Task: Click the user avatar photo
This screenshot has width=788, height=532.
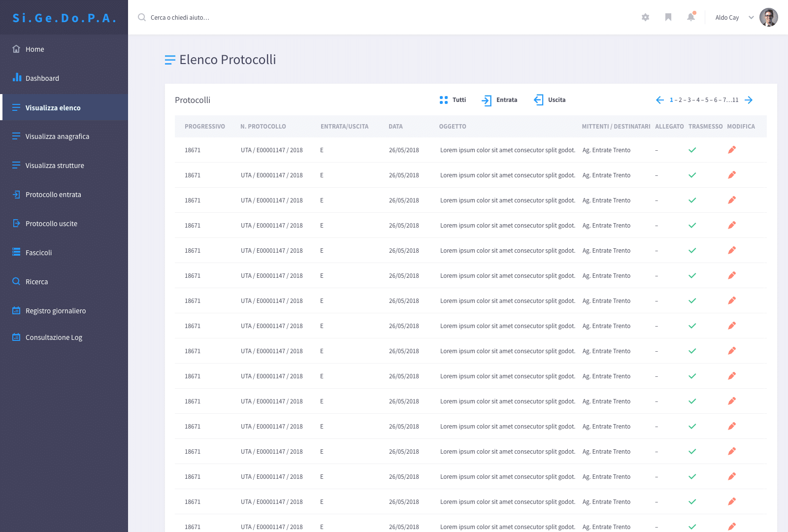Action: coord(768,17)
